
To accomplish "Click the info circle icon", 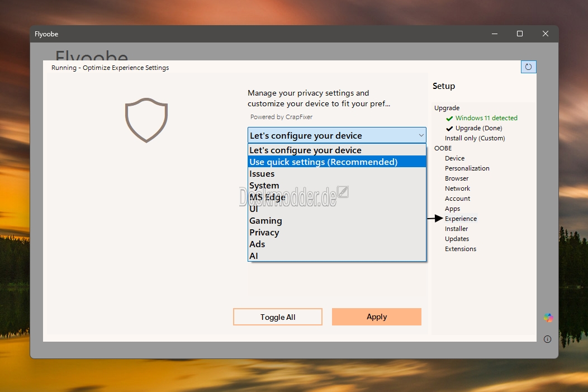I will tap(548, 339).
